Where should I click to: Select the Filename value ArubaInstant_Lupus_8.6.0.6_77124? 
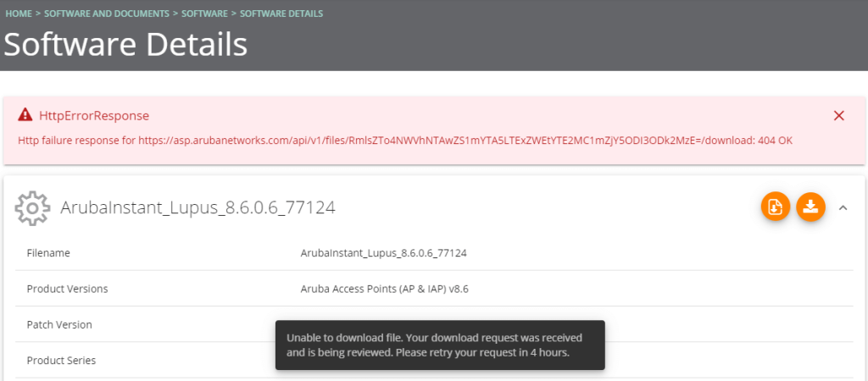384,253
